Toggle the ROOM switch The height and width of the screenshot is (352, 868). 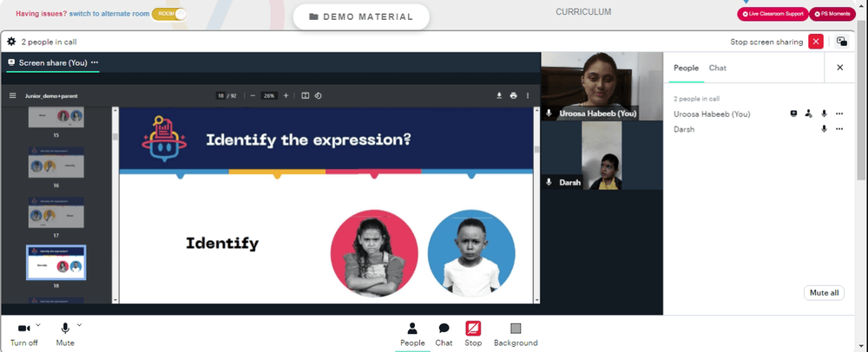tap(169, 13)
